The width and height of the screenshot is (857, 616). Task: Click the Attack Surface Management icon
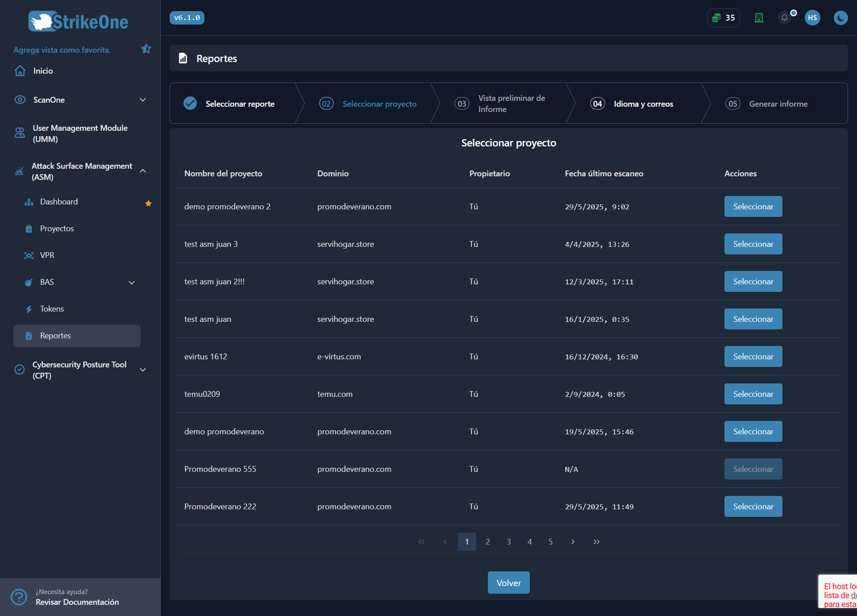coord(19,171)
